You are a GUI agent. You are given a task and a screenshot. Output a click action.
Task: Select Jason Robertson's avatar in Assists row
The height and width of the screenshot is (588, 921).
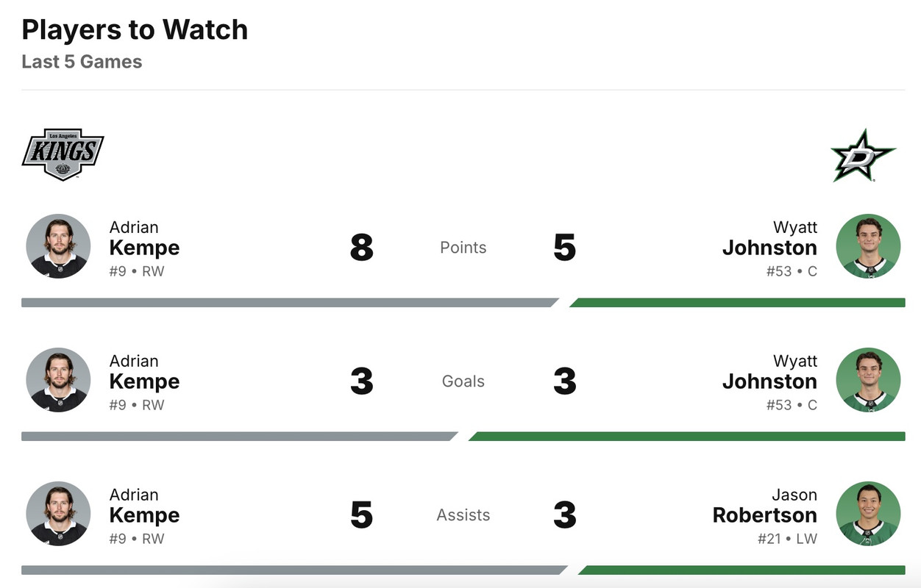(868, 514)
